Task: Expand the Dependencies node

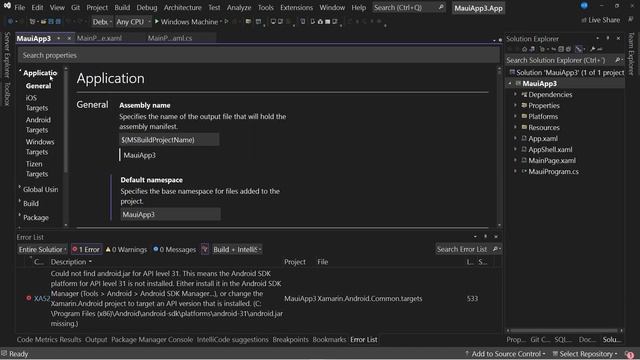Action: click(x=515, y=94)
